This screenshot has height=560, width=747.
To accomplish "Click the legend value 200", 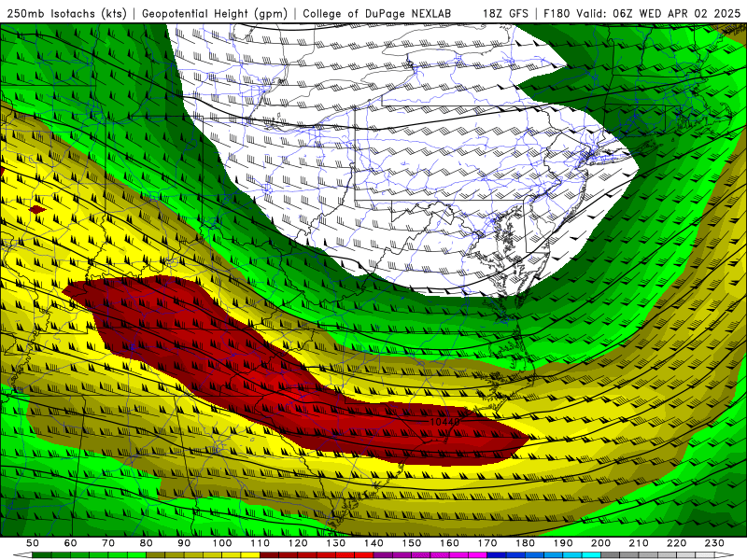I will point(601,543).
